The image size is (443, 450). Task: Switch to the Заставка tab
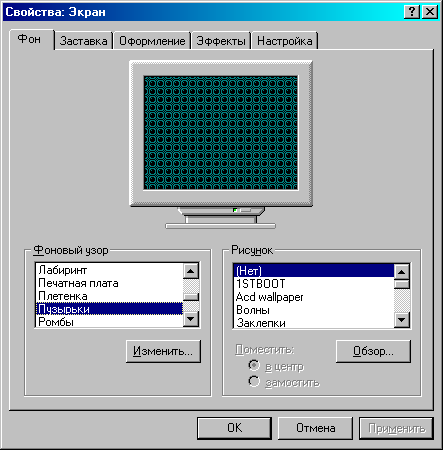tap(84, 41)
